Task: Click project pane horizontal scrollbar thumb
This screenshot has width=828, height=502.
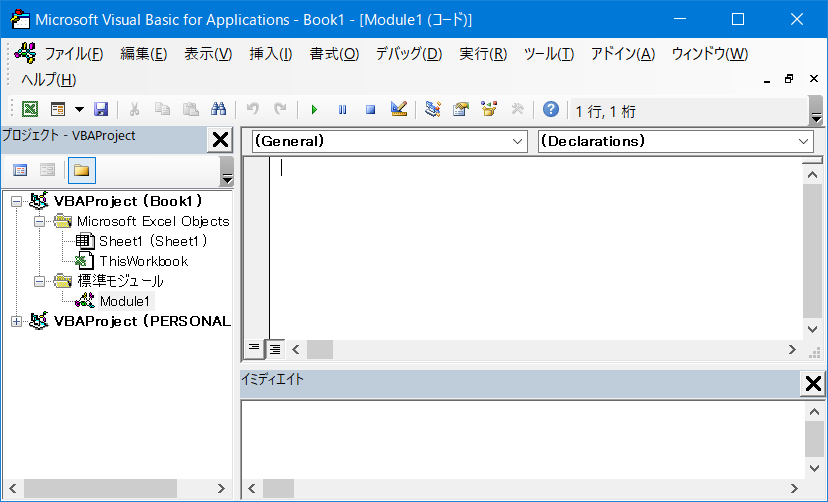Action: pyautogui.click(x=100, y=488)
